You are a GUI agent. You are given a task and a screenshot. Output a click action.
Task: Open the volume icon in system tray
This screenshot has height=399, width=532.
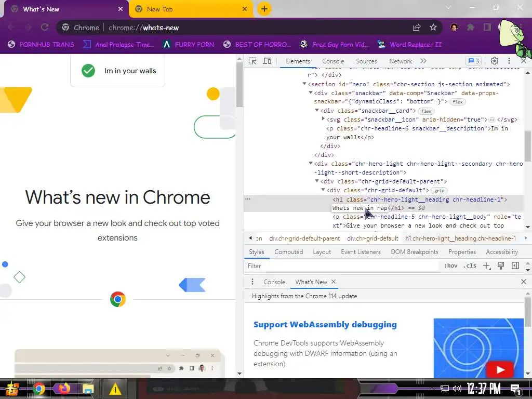pyautogui.click(x=457, y=389)
